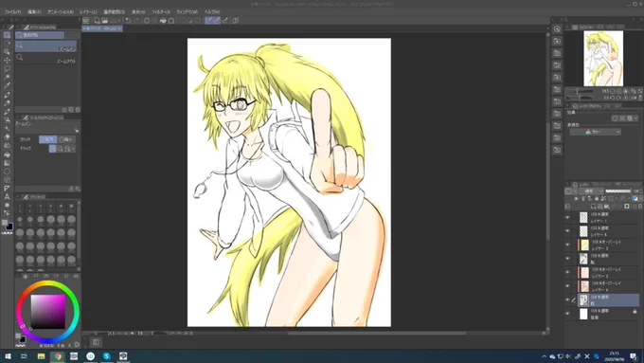
Task: Select the Text tool (A icon)
Action: [x=7, y=196]
